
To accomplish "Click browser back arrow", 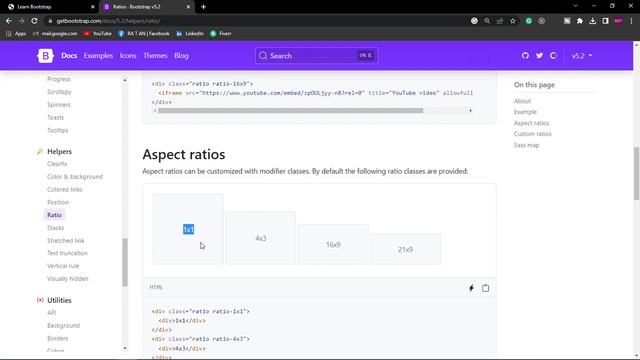I will point(9,21).
